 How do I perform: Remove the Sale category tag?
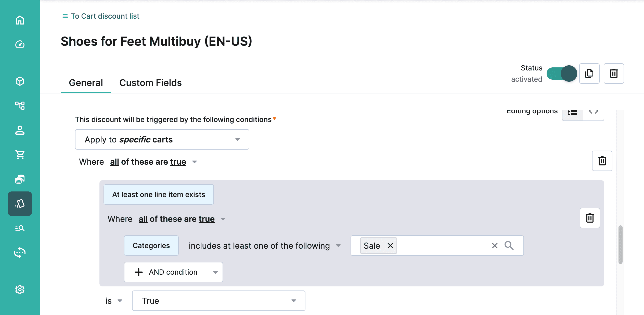(390, 246)
